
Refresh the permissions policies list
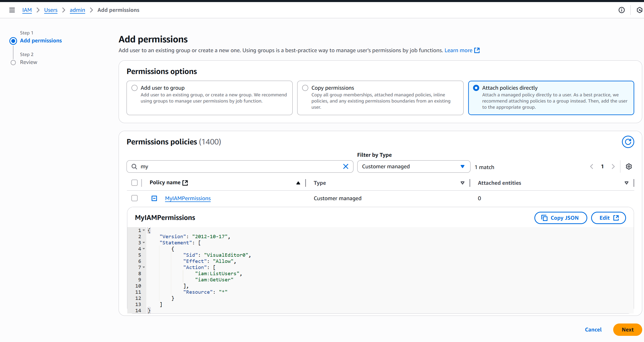click(x=628, y=142)
